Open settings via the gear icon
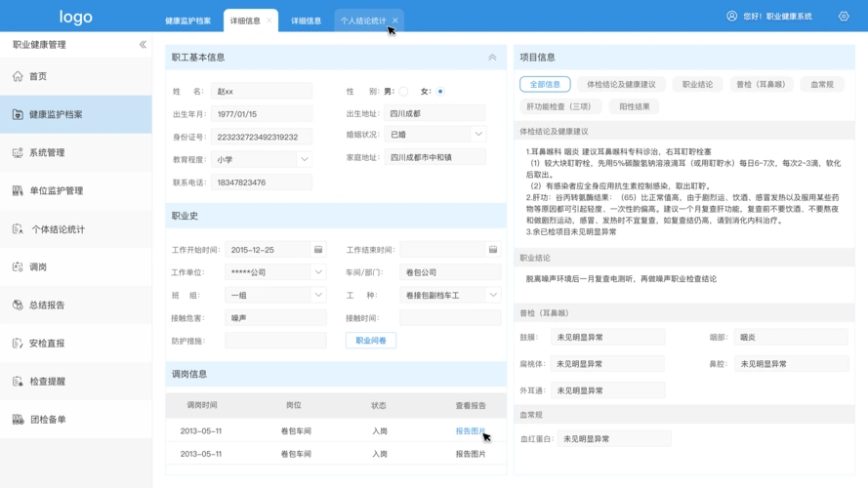Image resolution: width=868 pixels, height=488 pixels. tap(844, 16)
